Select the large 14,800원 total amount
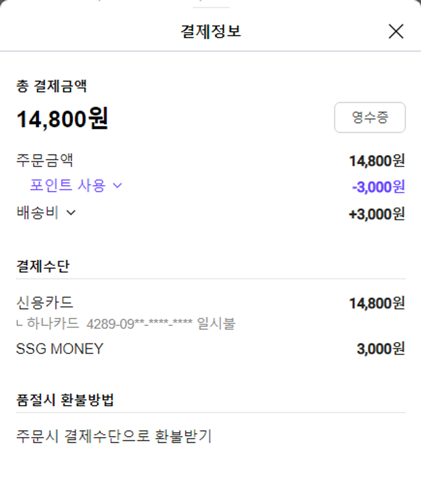 click(x=62, y=119)
